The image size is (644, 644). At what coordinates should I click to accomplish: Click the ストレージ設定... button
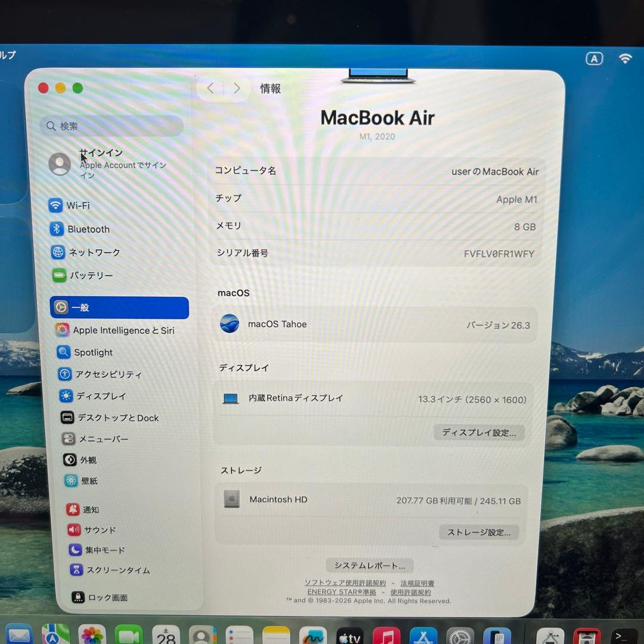(x=479, y=532)
